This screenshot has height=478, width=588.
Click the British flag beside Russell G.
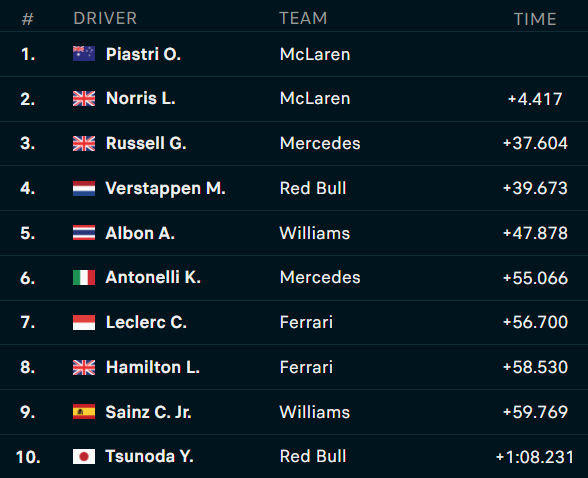(84, 143)
